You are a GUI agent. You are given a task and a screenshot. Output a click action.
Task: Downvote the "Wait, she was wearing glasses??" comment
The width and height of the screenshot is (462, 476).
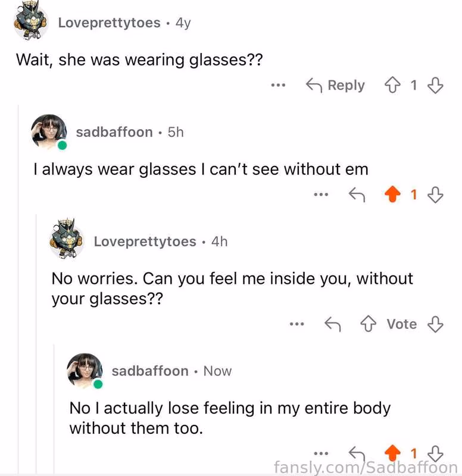pos(436,86)
